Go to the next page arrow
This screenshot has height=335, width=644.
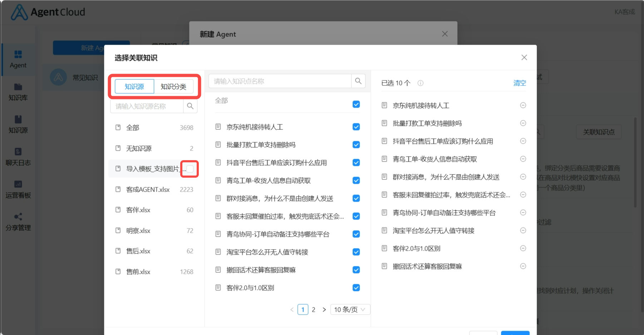tap(324, 310)
